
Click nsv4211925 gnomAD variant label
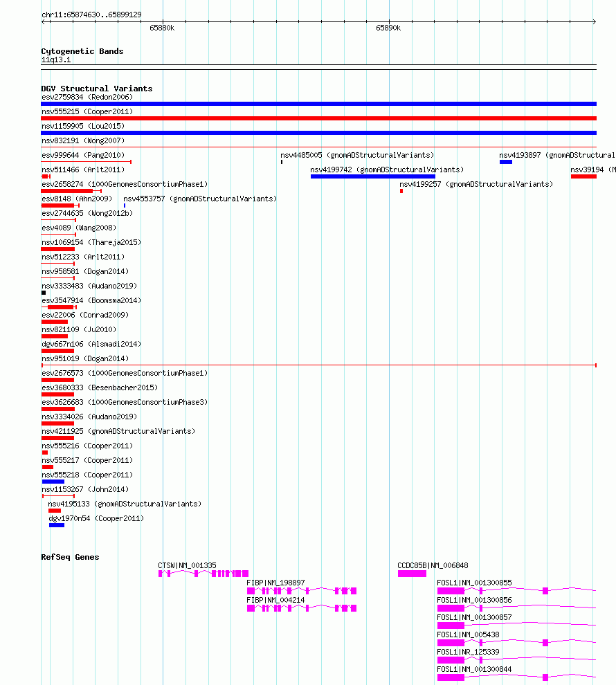coord(118,431)
